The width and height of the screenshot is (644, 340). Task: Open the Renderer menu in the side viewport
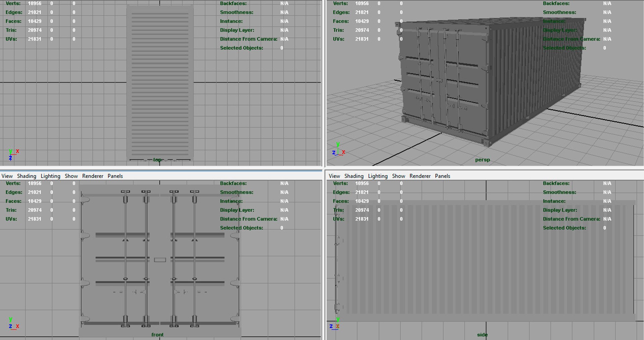pyautogui.click(x=420, y=176)
